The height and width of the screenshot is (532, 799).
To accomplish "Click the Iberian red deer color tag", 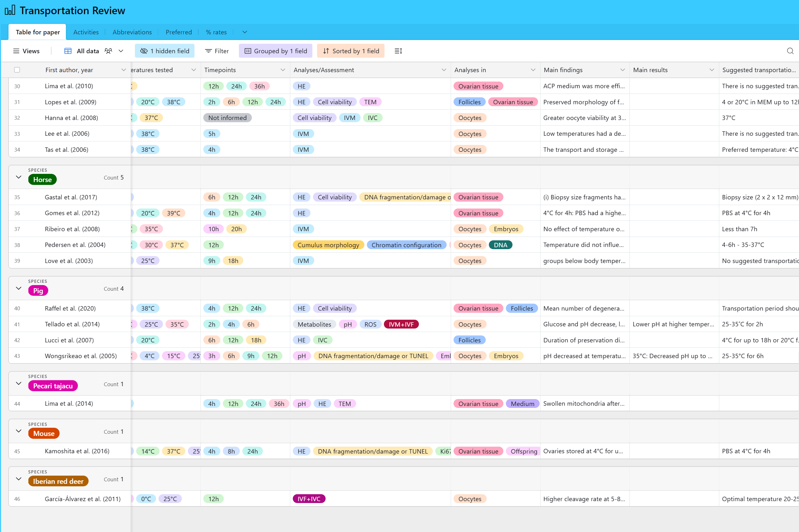I will (58, 481).
